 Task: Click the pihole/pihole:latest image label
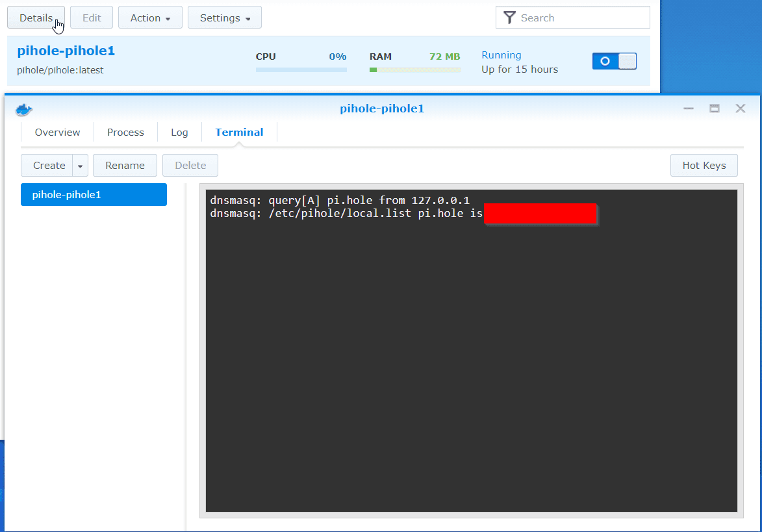tap(60, 70)
